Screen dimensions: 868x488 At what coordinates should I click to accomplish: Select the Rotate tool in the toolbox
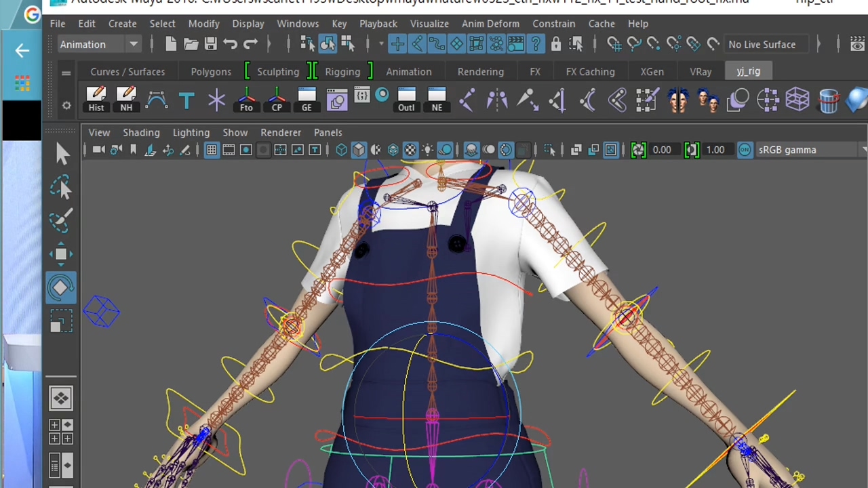61,288
